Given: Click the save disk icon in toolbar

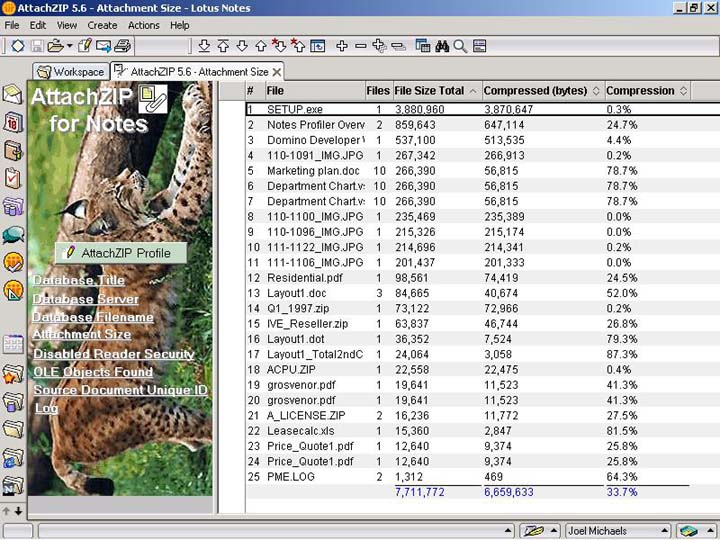Looking at the screenshot, I should point(37,46).
